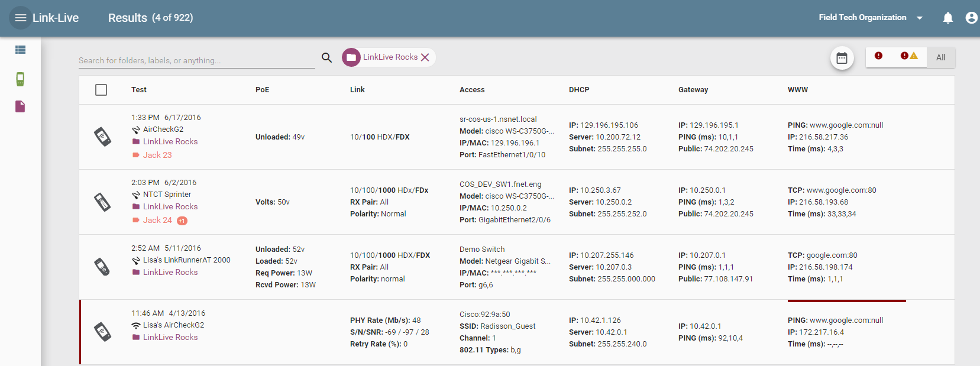980x366 pixels.
Task: Expand the +1 extra labels badge
Action: pyautogui.click(x=182, y=221)
